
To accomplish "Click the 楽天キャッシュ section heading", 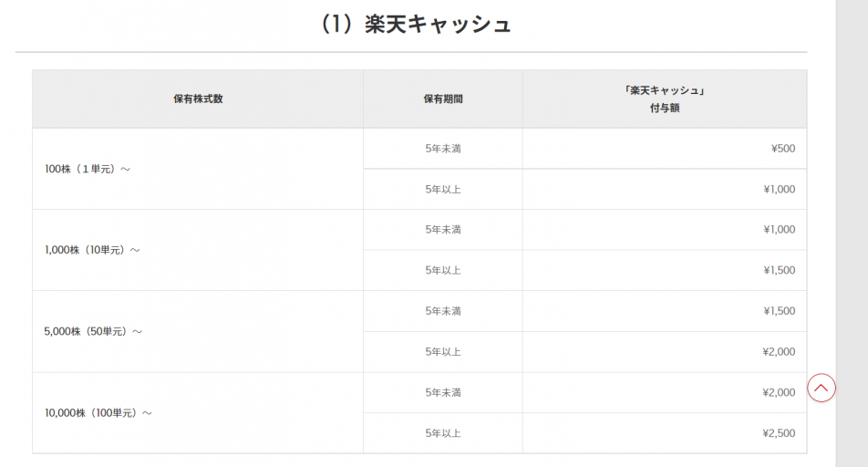I will coord(416,25).
